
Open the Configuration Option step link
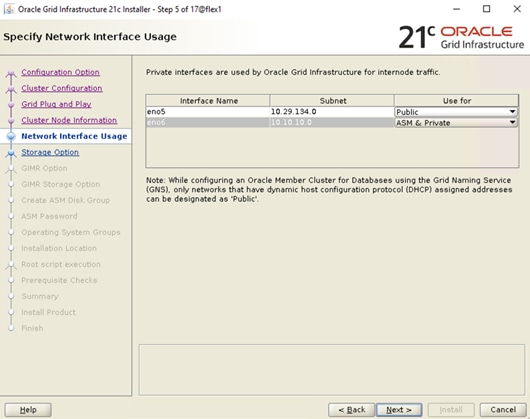pos(60,72)
